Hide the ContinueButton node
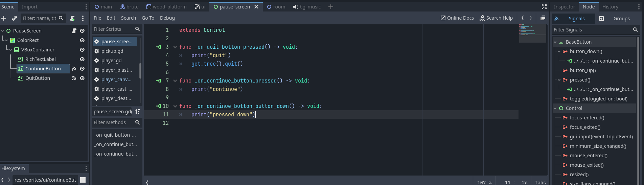The image size is (644, 185). 82,69
